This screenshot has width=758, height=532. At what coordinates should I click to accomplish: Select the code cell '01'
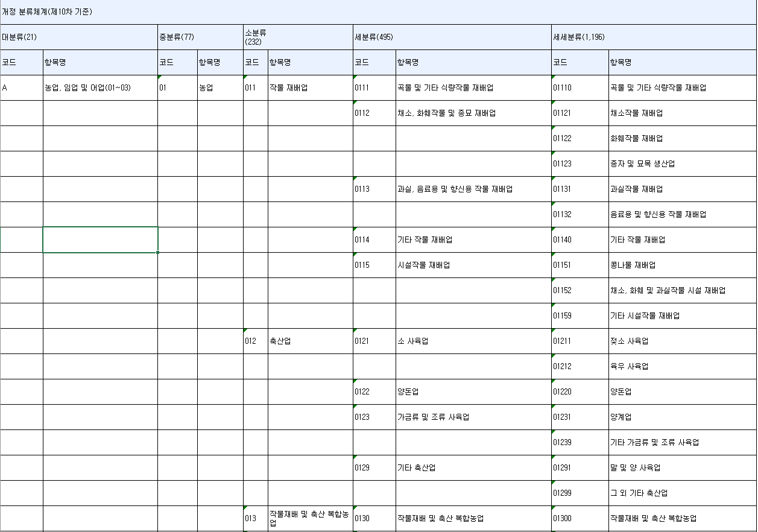[x=178, y=87]
